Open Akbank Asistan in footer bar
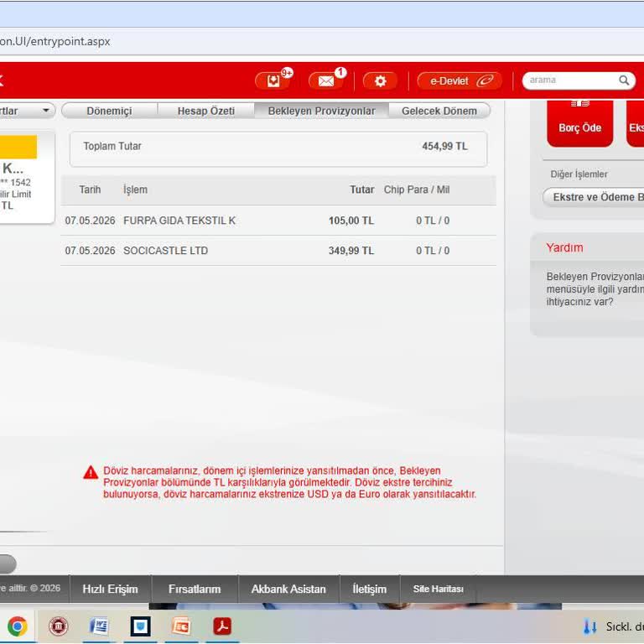Viewport: 644px width, 644px height. tap(288, 589)
